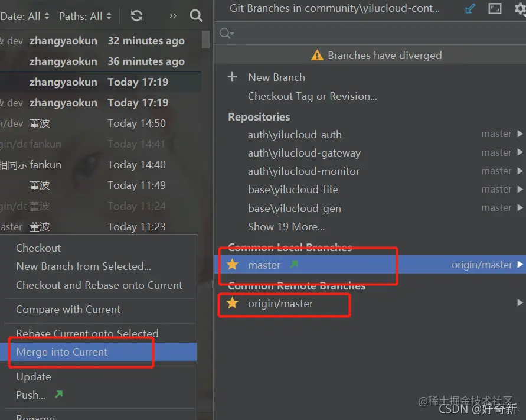The width and height of the screenshot is (526, 420).
Task: Select commit from 32 minutes ago
Action: 100,41
